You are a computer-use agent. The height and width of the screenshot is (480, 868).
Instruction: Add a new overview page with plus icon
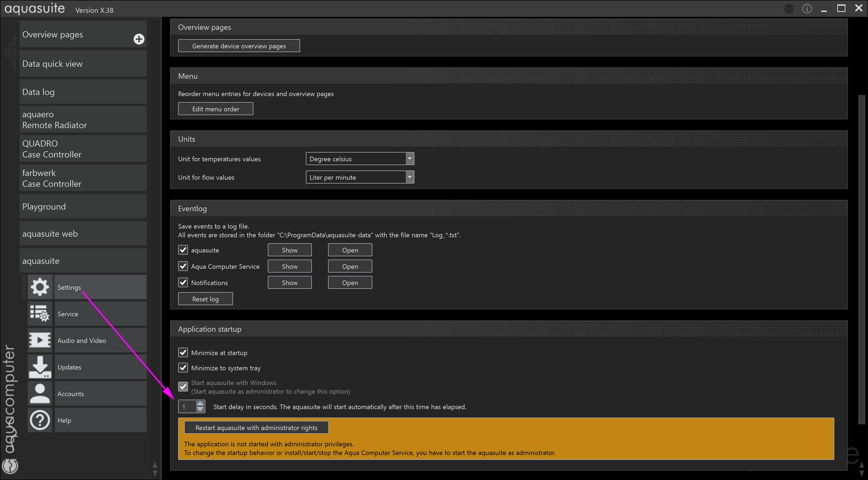(139, 39)
